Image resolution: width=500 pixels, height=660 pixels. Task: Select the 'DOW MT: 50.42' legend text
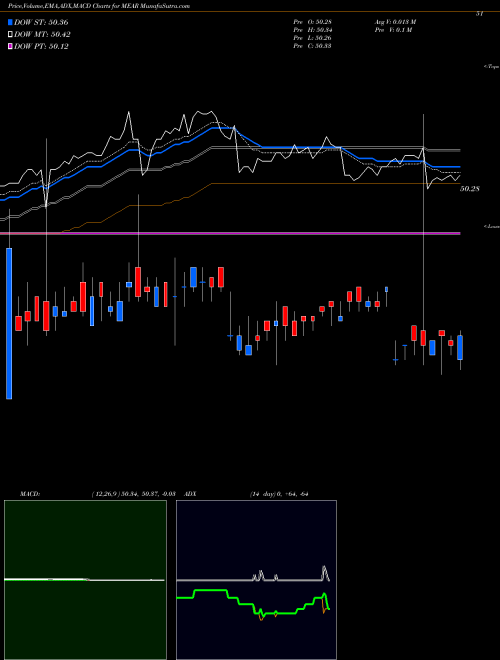(43, 35)
